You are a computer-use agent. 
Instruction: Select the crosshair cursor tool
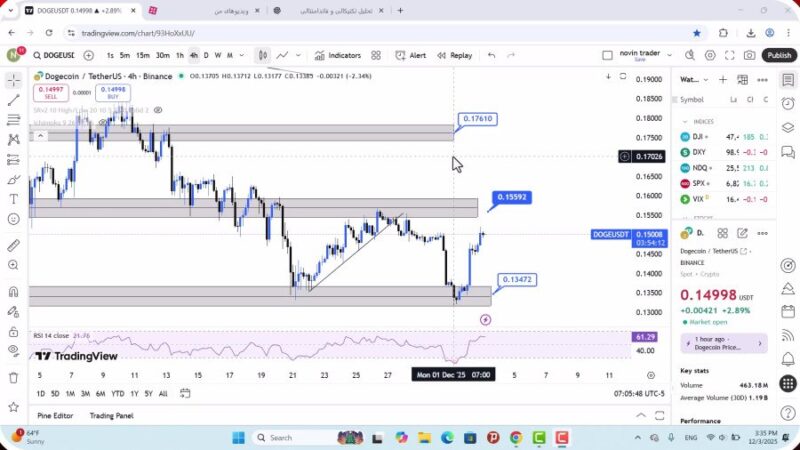(13, 79)
